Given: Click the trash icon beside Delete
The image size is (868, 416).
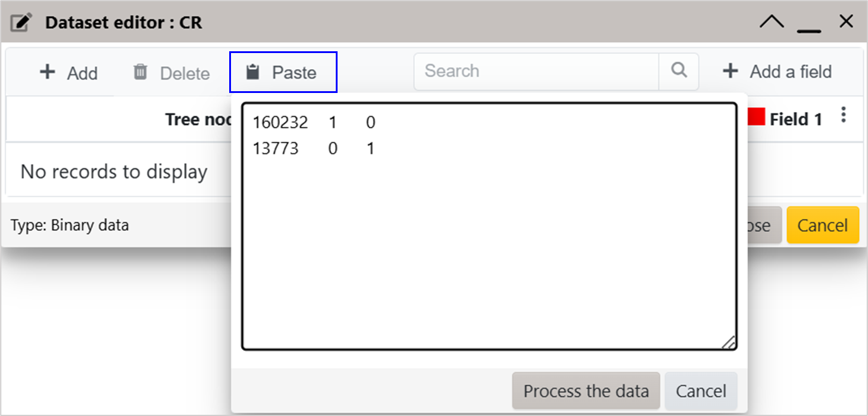Looking at the screenshot, I should click(140, 72).
